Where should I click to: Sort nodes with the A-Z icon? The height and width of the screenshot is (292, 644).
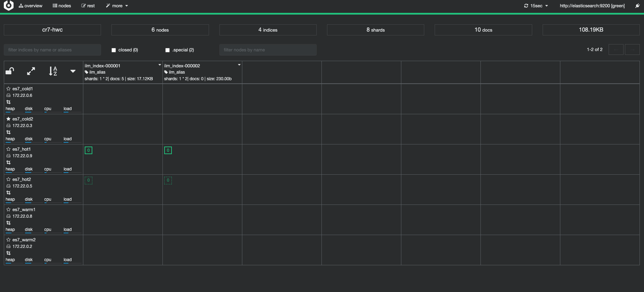53,71
